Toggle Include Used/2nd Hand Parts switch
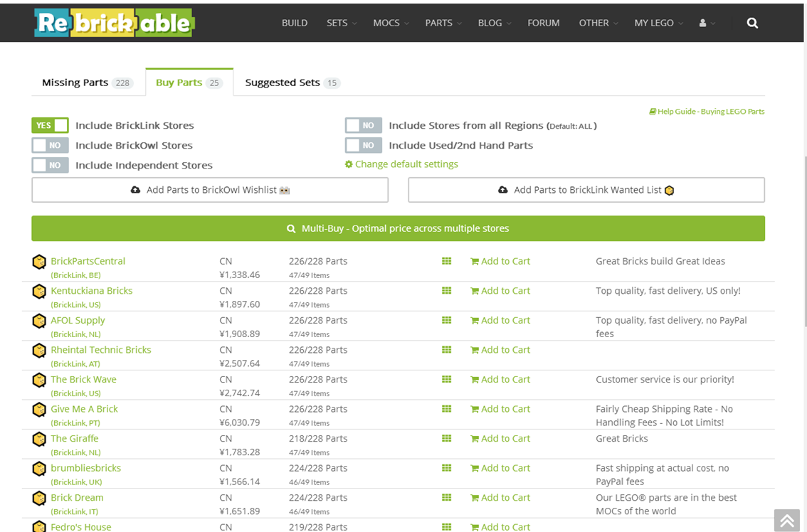 [364, 146]
